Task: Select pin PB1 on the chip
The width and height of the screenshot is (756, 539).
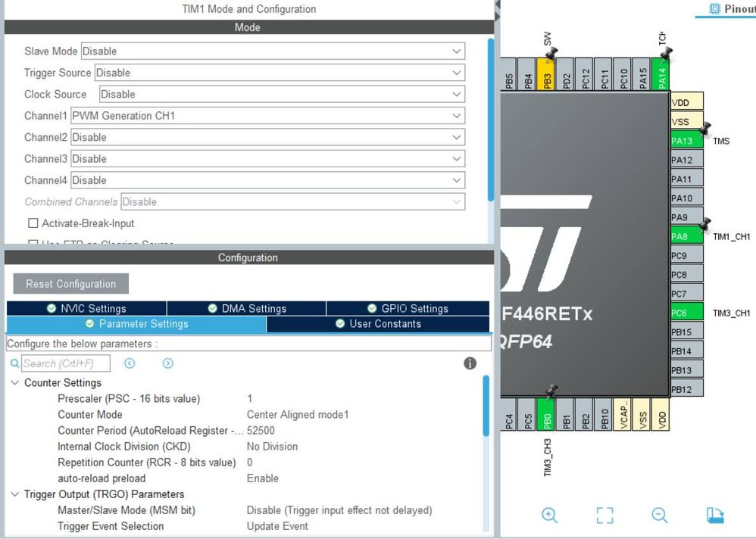Action: tap(566, 414)
